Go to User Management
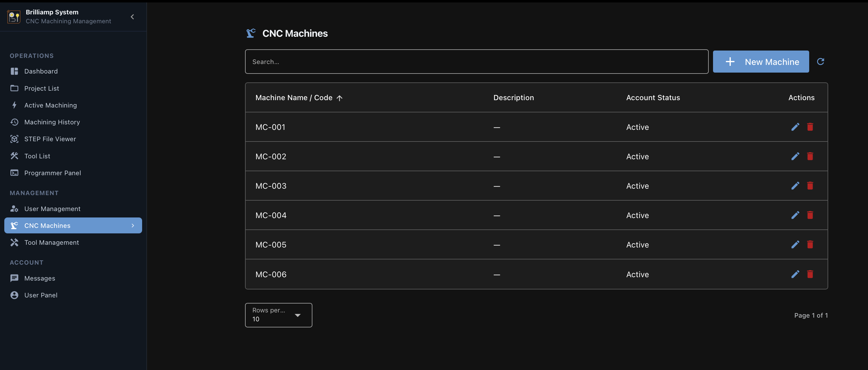 tap(73, 209)
